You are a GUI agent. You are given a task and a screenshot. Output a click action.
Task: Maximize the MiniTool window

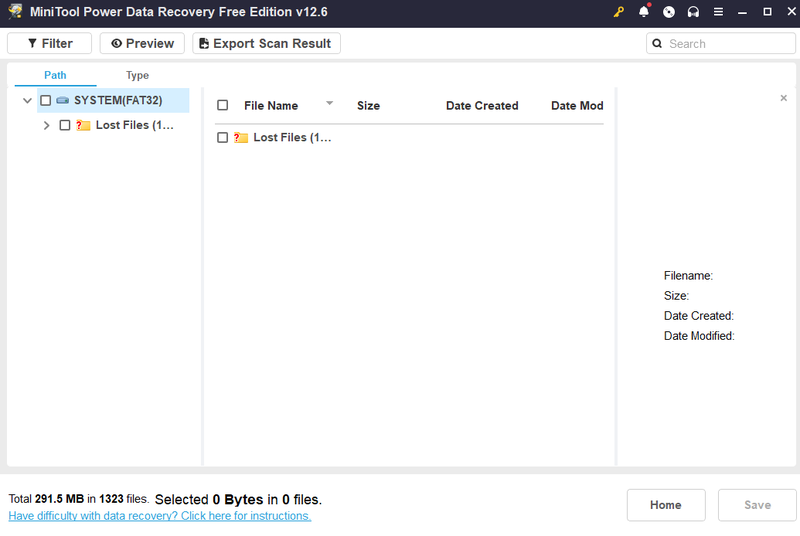click(767, 11)
